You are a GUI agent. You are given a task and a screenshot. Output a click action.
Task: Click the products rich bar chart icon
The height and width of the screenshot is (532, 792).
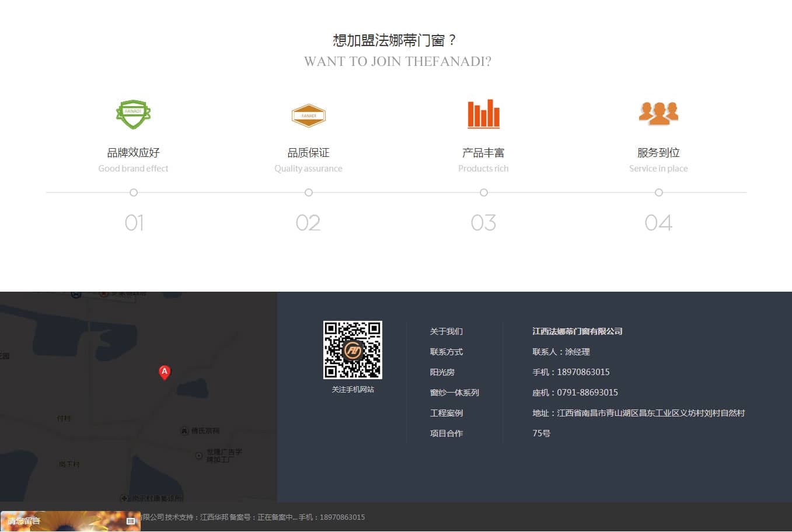point(483,114)
